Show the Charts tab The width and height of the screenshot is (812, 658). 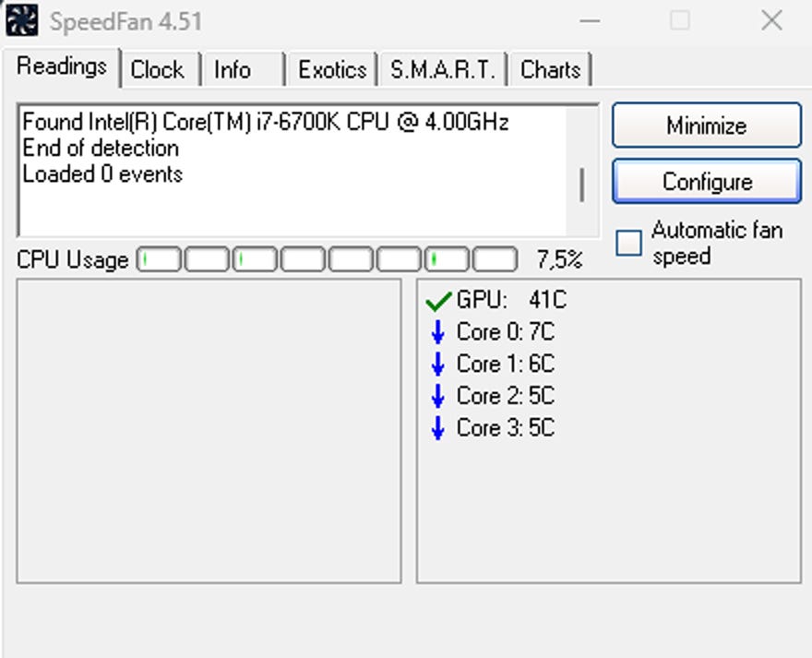550,70
